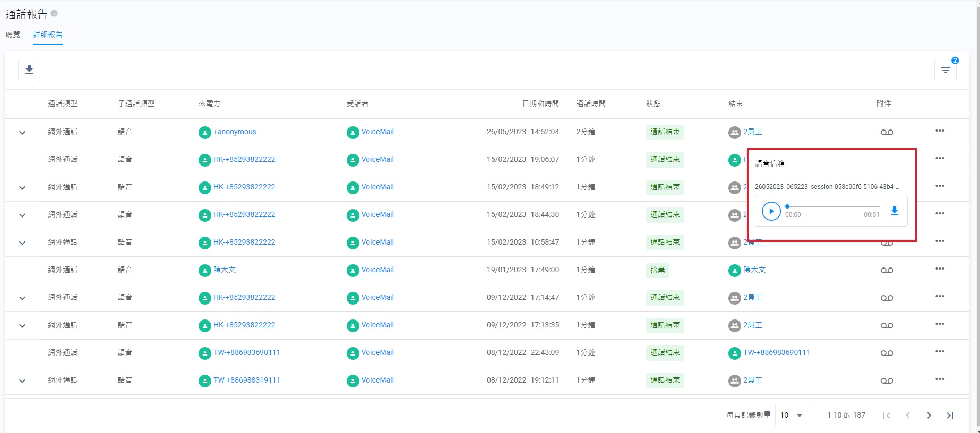The width and height of the screenshot is (980, 433).
Task: Select the 詳細報告 tab
Action: (48, 34)
